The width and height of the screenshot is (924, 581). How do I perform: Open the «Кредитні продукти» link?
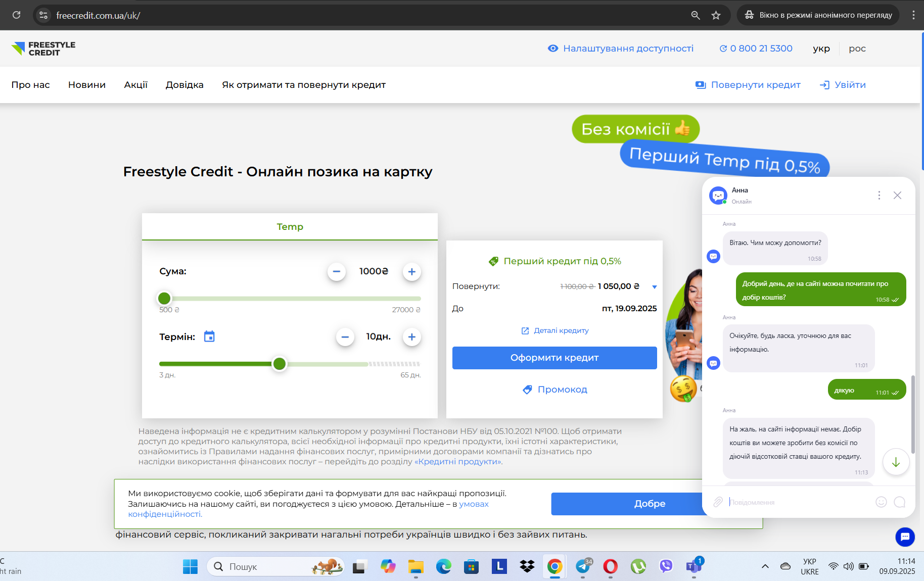[458, 462]
